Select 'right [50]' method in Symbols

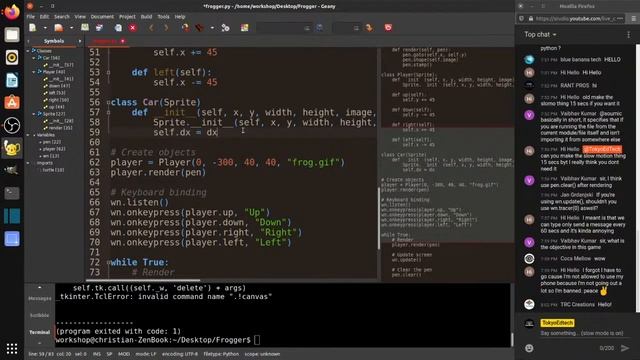pyautogui.click(x=59, y=100)
